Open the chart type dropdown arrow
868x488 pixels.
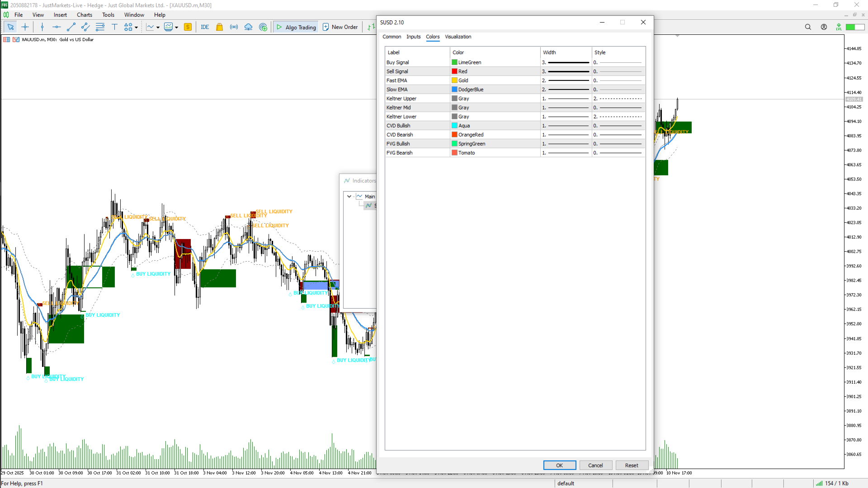pos(158,28)
